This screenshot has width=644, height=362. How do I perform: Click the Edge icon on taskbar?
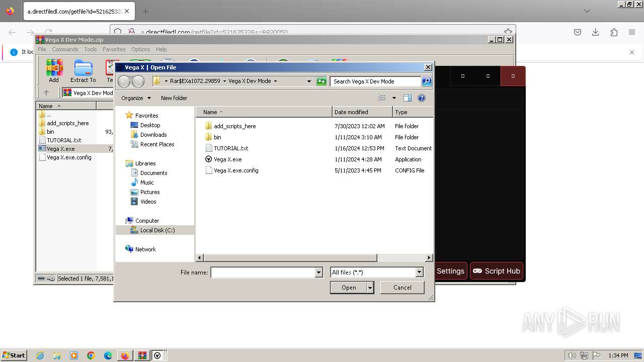[108, 355]
